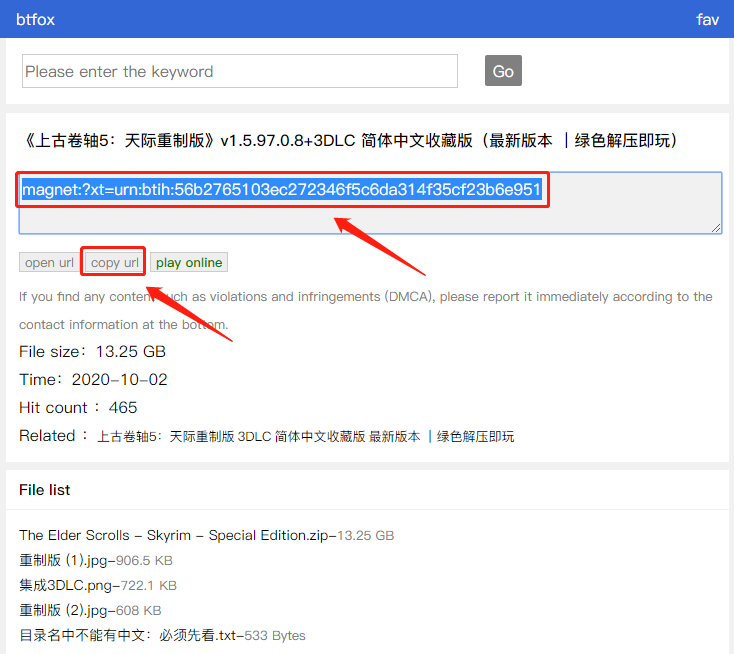Select the 重制版 (2).jpg file row
The width and height of the screenshot is (734, 654).
coord(90,610)
